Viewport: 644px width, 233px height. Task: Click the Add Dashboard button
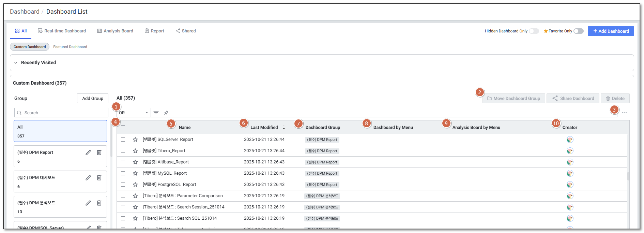coord(611,31)
